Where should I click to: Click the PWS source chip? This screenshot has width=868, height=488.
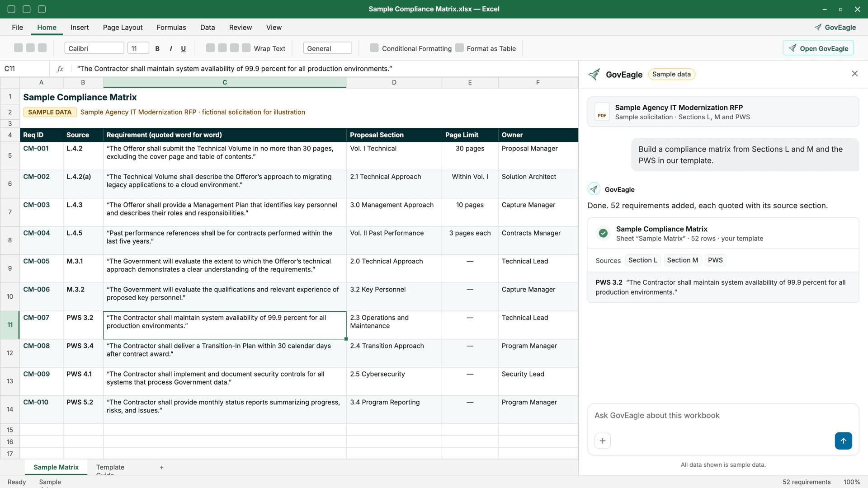pos(715,260)
